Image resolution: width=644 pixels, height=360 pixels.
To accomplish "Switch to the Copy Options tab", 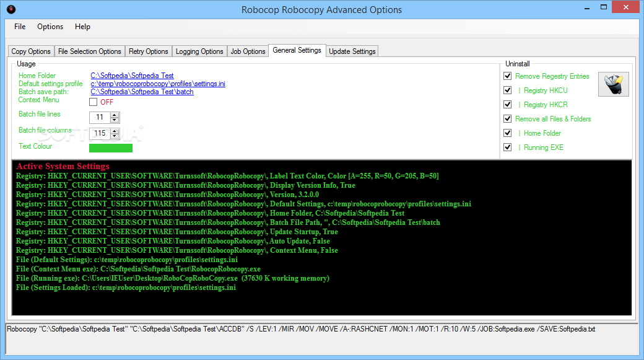I will tap(30, 51).
